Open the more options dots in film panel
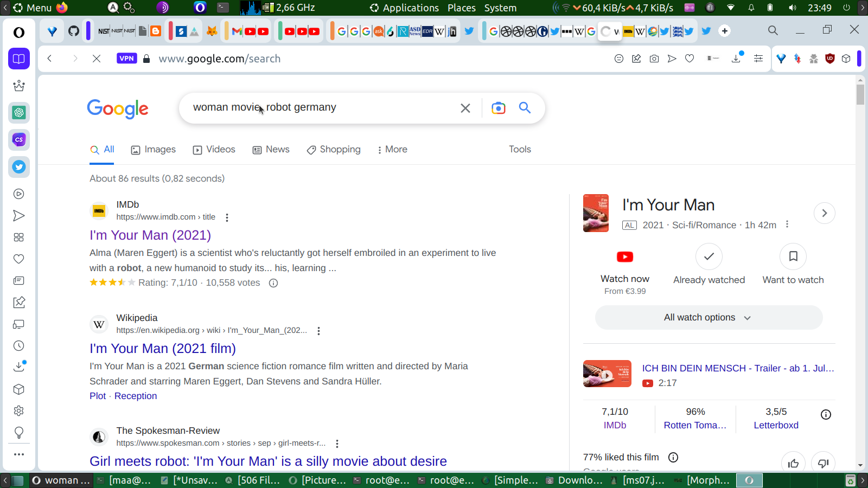The height and width of the screenshot is (488, 868). [787, 224]
